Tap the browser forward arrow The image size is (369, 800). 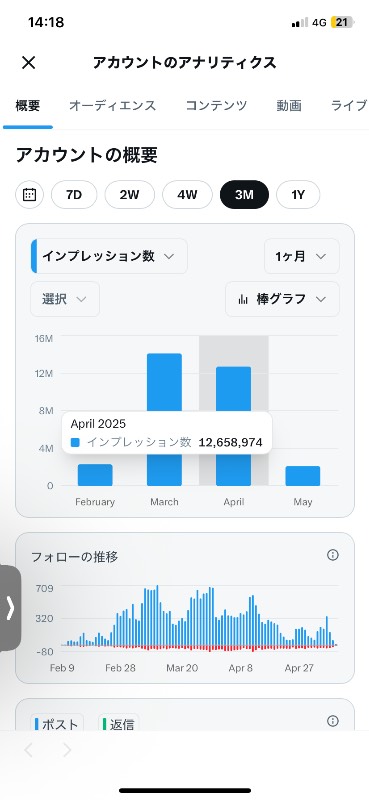click(x=67, y=749)
